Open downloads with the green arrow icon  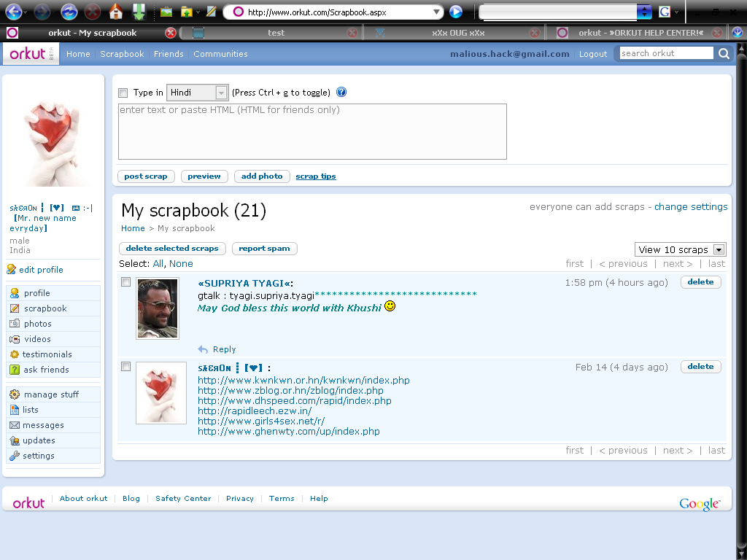[x=139, y=12]
